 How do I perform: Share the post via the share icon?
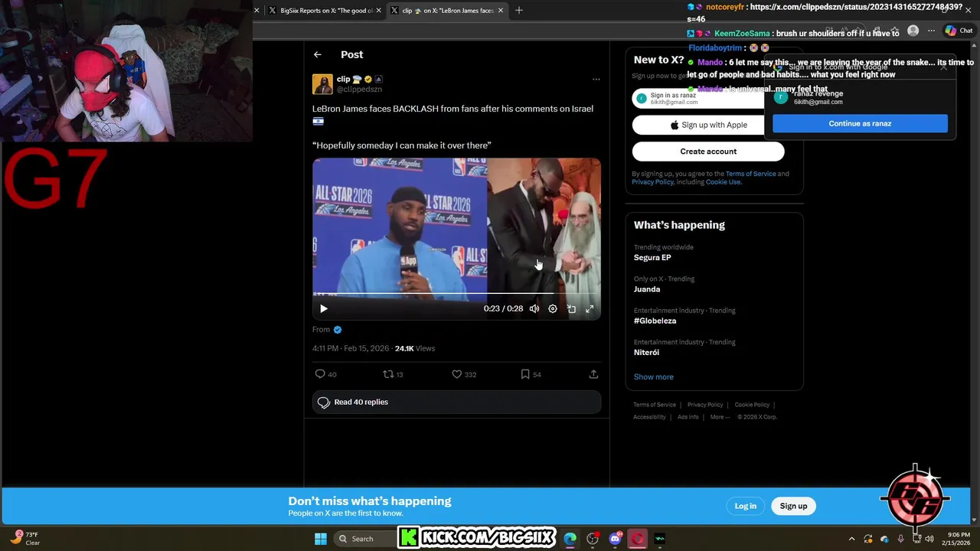tap(593, 374)
